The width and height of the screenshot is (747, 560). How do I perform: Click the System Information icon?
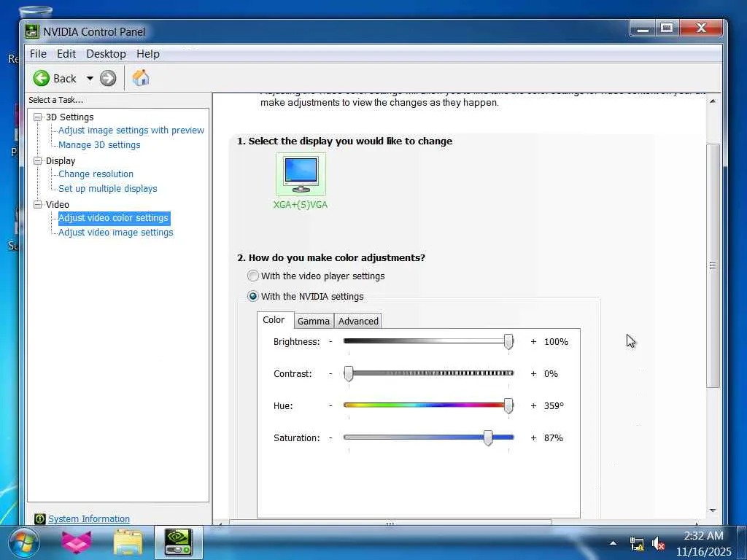(x=40, y=518)
